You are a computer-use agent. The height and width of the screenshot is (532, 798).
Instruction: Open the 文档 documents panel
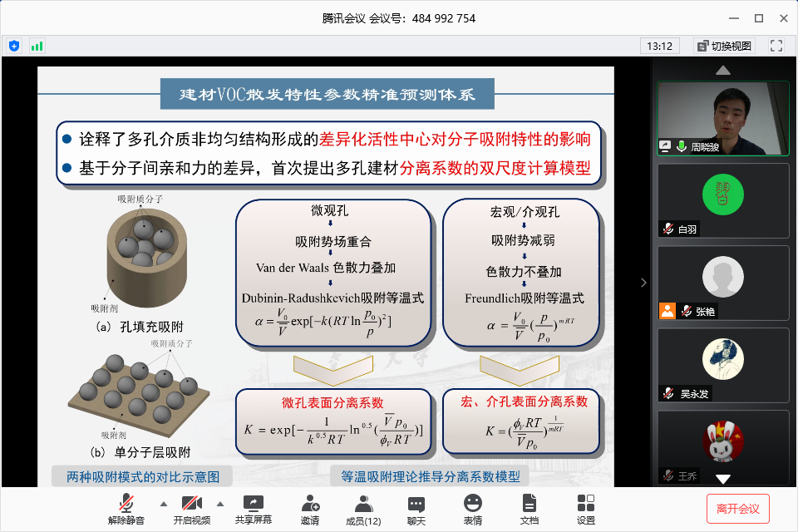pos(529,508)
